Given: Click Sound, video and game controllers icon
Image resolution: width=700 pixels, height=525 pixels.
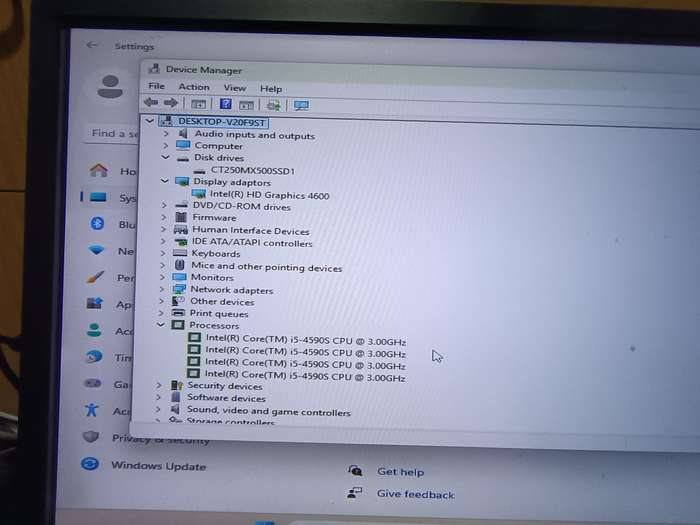Looking at the screenshot, I should pos(175,409).
